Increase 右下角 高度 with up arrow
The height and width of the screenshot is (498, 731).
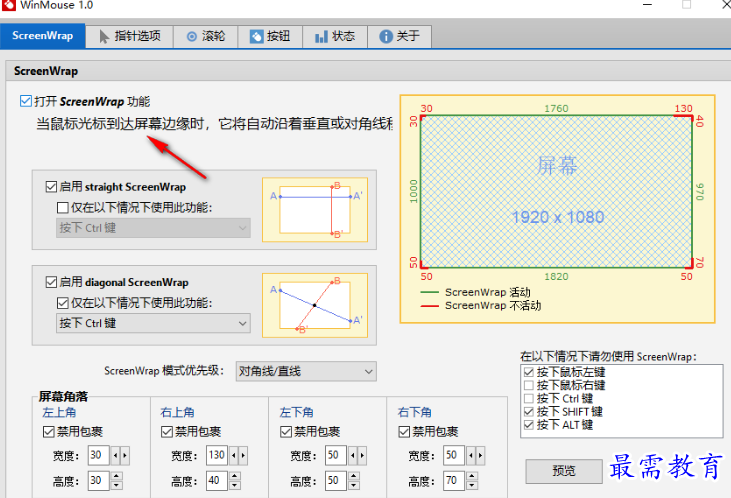tap(472, 476)
